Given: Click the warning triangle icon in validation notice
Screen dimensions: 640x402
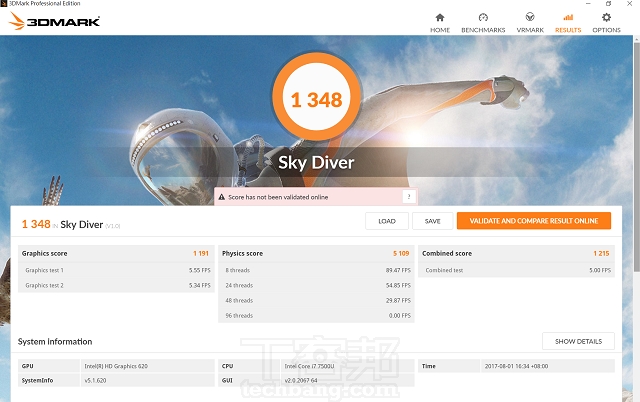Looking at the screenshot, I should click(222, 197).
